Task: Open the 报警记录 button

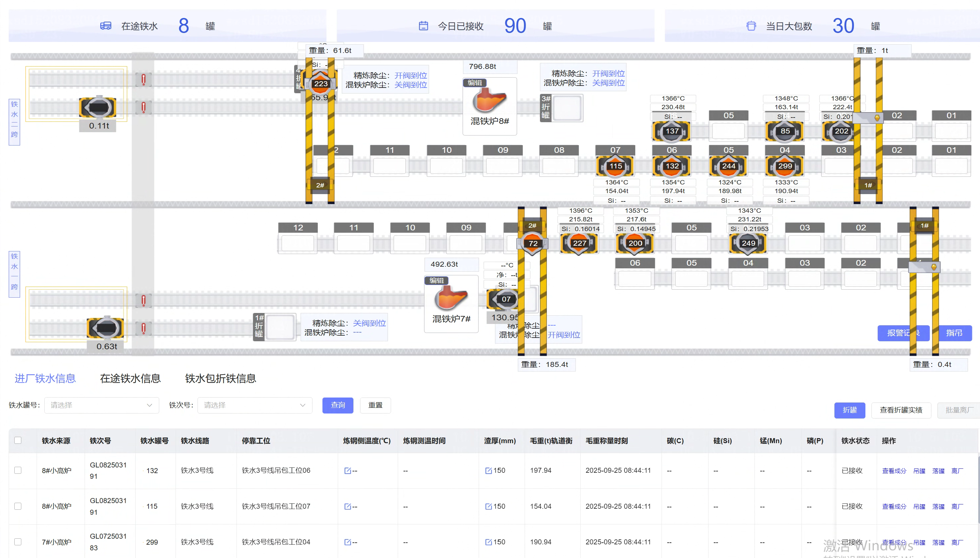Action: pos(903,333)
